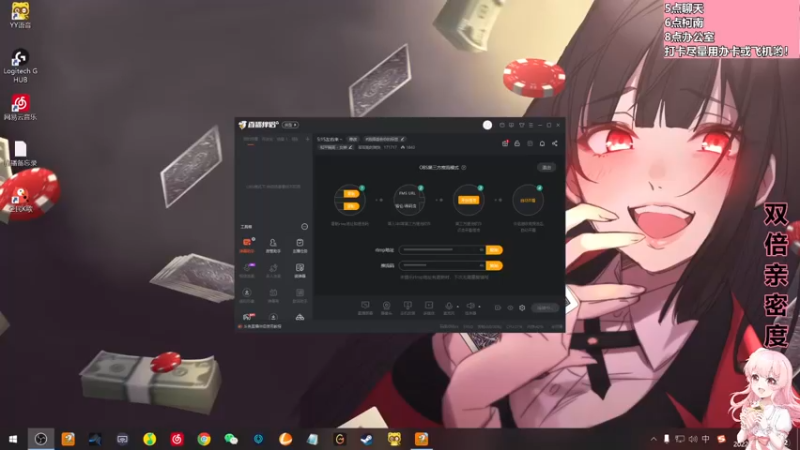The height and width of the screenshot is (450, 800).
Task: Click the modify button next to room name
Action: pos(353,139)
